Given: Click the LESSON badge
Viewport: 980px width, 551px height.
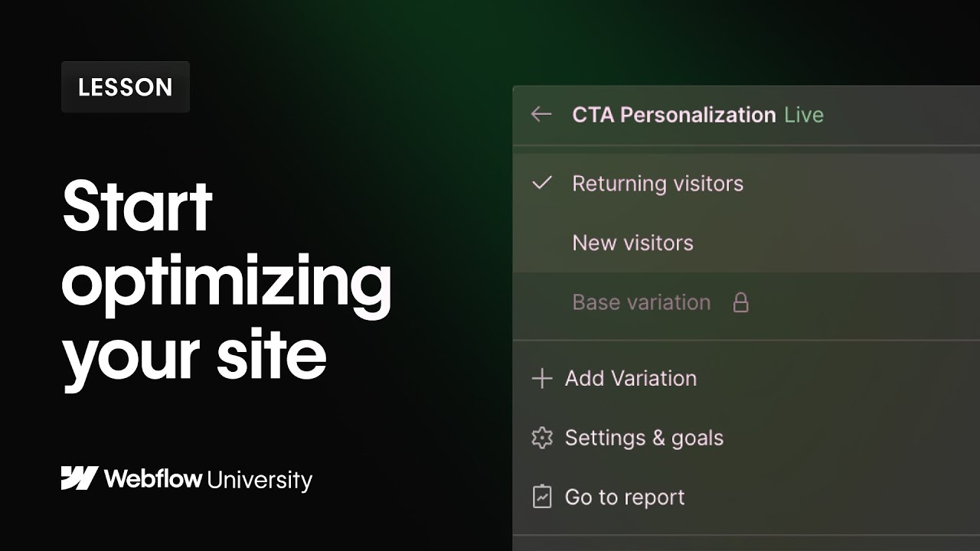Looking at the screenshot, I should [x=126, y=87].
